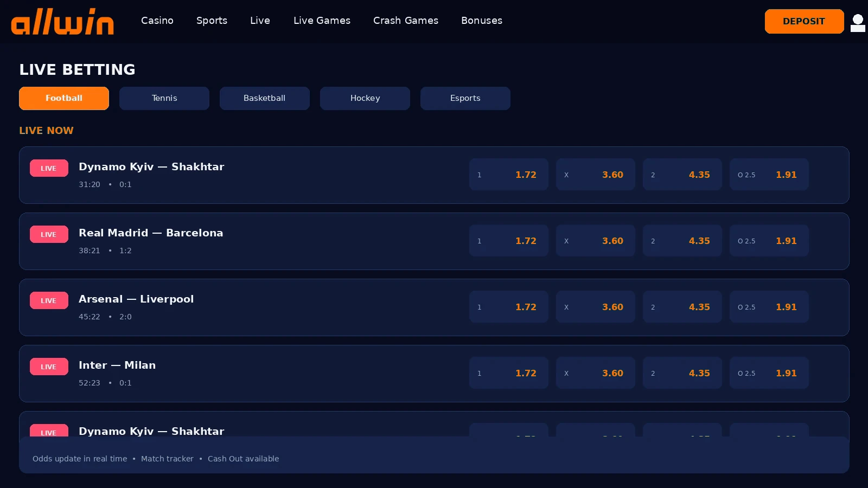Pick draw X 3.60 for Inter — Milan

(x=596, y=373)
